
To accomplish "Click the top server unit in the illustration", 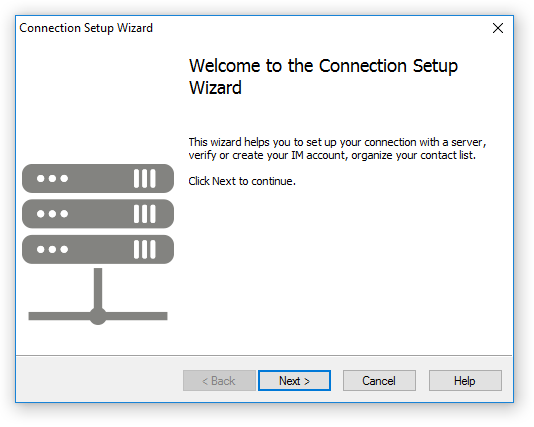I will pos(98,178).
